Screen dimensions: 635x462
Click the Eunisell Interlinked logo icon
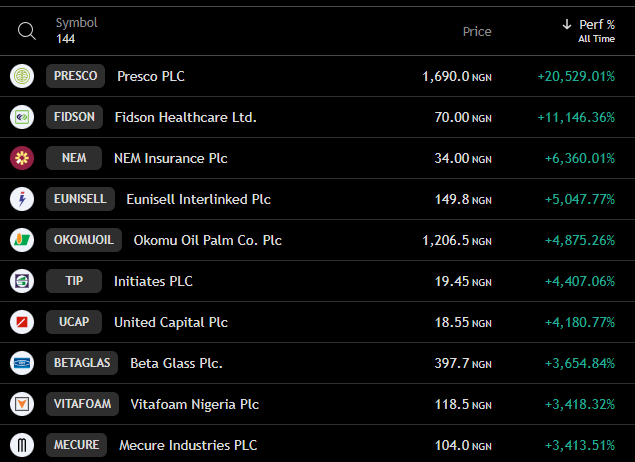point(22,199)
